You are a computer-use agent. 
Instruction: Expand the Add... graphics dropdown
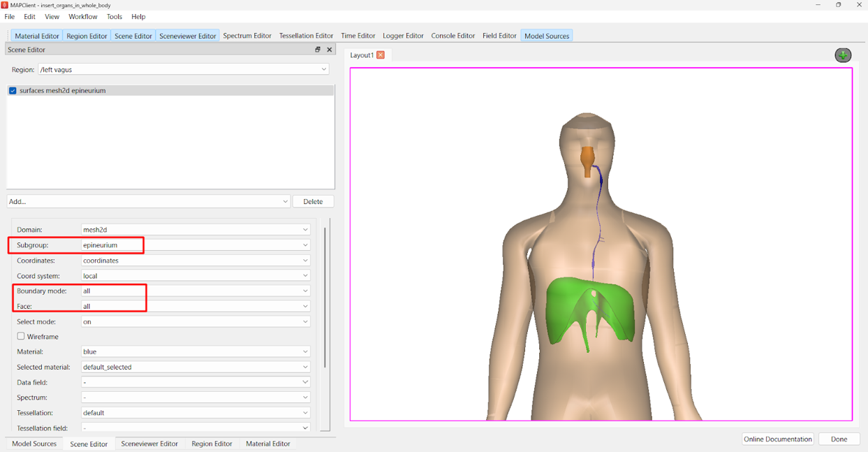point(149,202)
